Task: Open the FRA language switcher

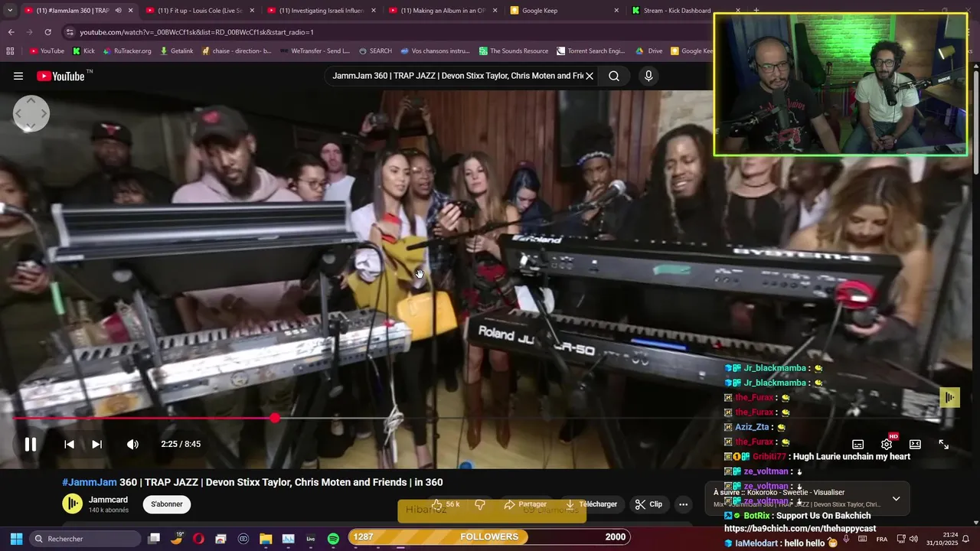Action: tap(882, 539)
